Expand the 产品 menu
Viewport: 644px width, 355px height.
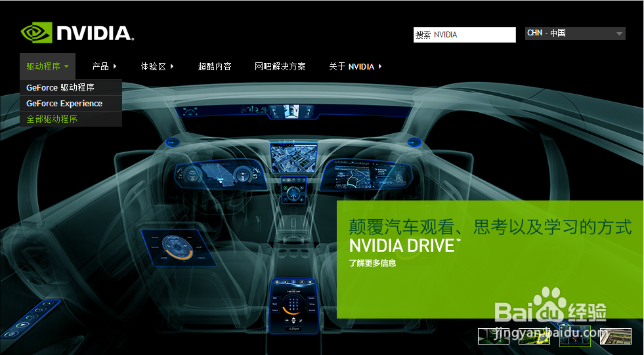tap(104, 66)
